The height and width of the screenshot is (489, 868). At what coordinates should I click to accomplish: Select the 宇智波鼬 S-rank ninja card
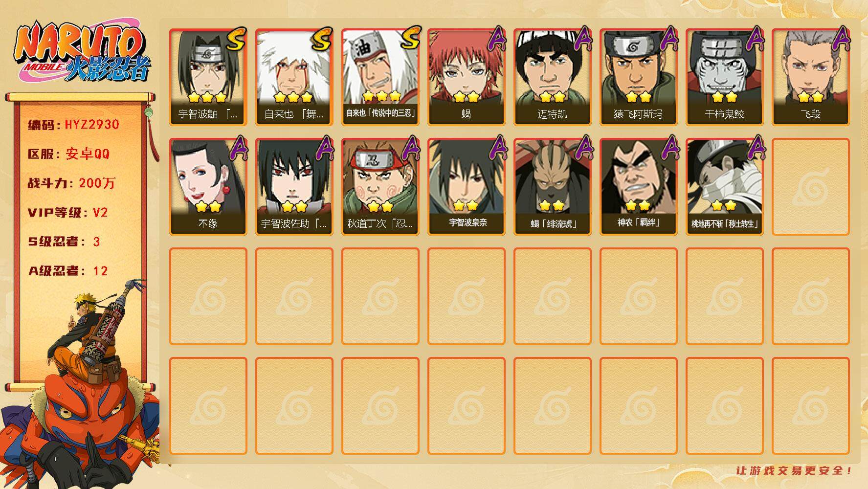pos(208,77)
